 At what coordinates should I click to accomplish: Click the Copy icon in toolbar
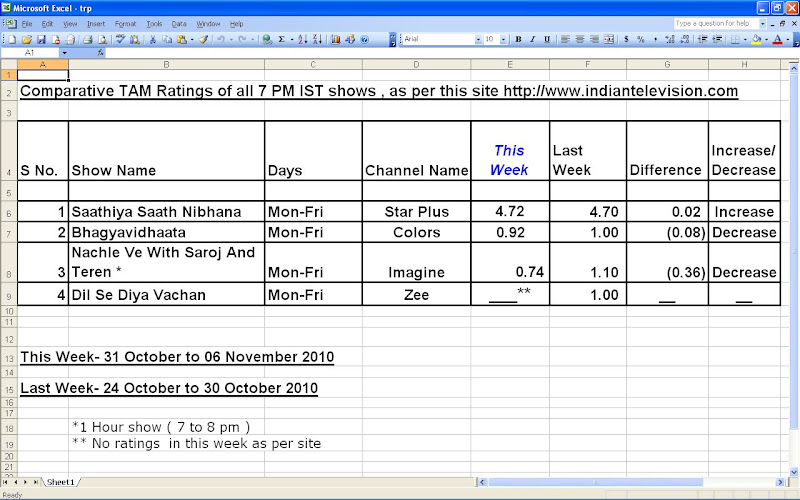(x=167, y=39)
